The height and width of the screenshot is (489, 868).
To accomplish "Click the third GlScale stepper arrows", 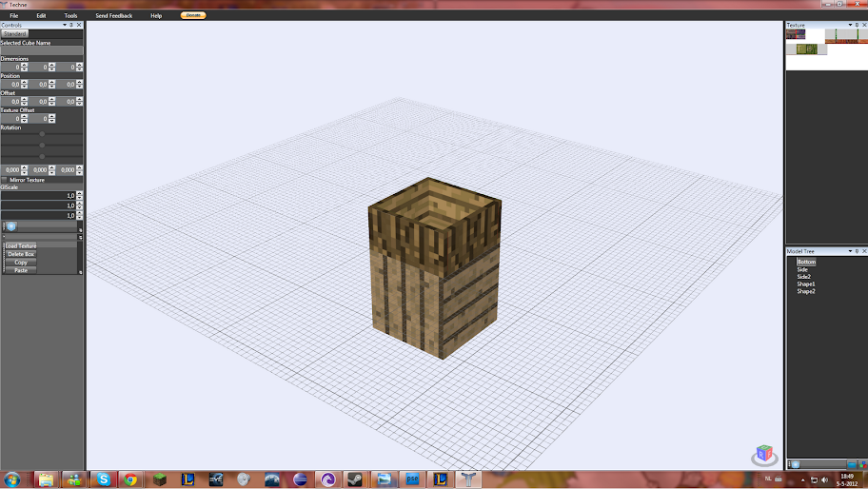I will (79, 215).
